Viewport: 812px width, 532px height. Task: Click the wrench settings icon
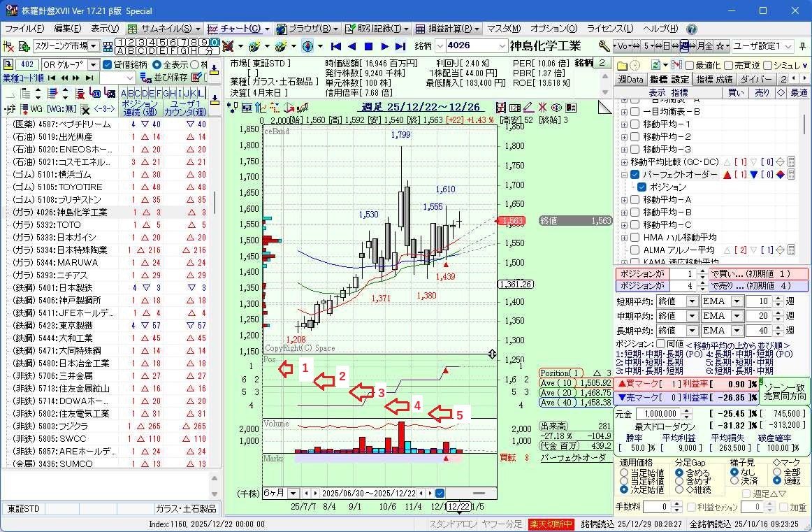[604, 46]
